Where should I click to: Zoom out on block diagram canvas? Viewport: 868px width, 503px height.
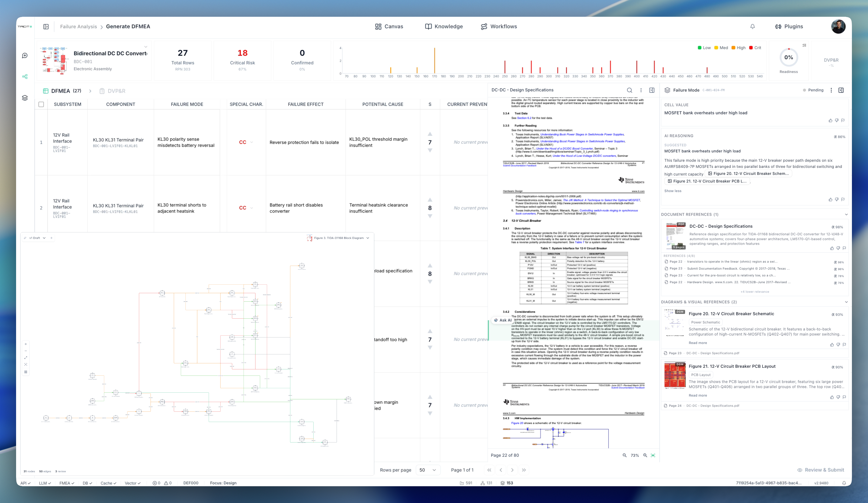[25, 351]
